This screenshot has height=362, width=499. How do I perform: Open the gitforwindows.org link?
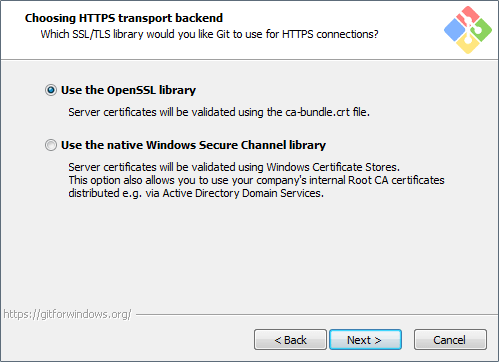67,314
